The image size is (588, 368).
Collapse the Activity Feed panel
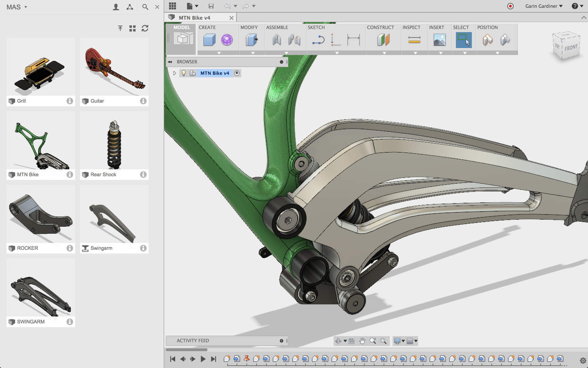(281, 340)
